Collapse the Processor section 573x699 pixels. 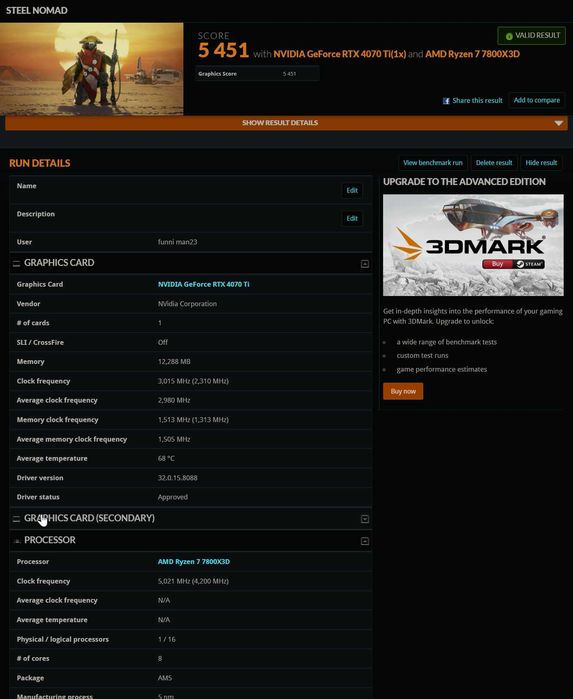[365, 541]
